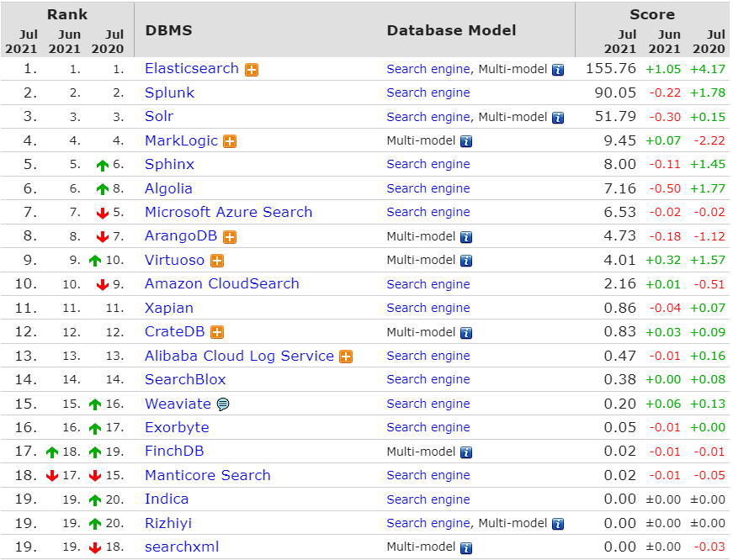Click the Elasticsearch score 155.76

coord(611,69)
